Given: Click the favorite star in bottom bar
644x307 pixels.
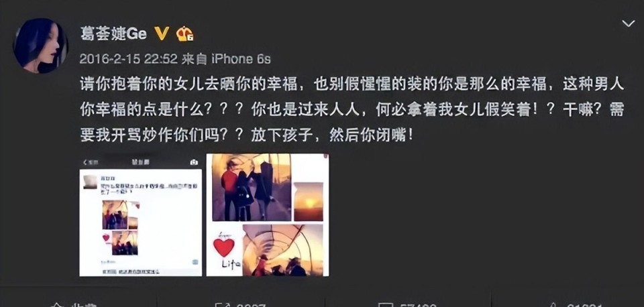Looking at the screenshot, I should click(x=56, y=306).
